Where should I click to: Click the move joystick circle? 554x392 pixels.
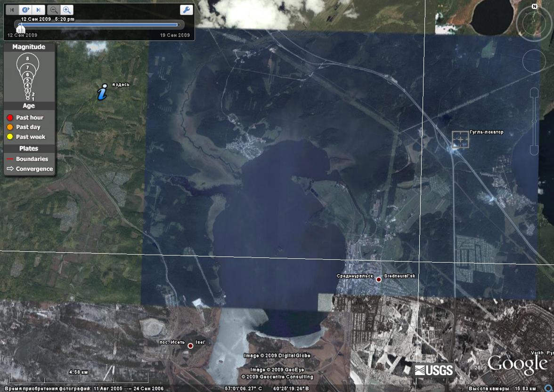point(534,61)
